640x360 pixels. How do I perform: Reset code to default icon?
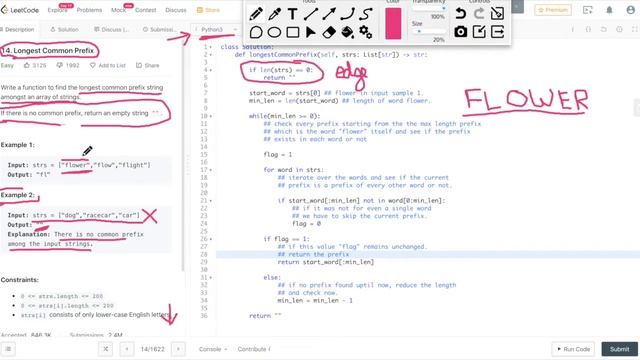(x=604, y=29)
